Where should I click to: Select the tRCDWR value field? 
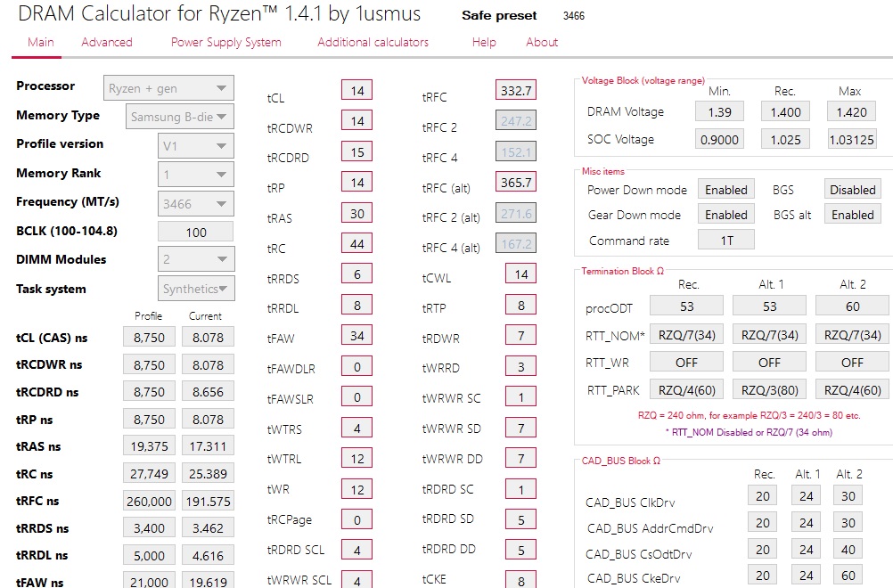point(357,120)
